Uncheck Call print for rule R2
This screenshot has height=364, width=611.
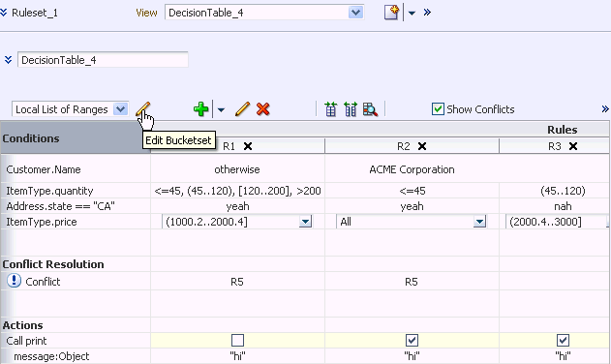412,340
